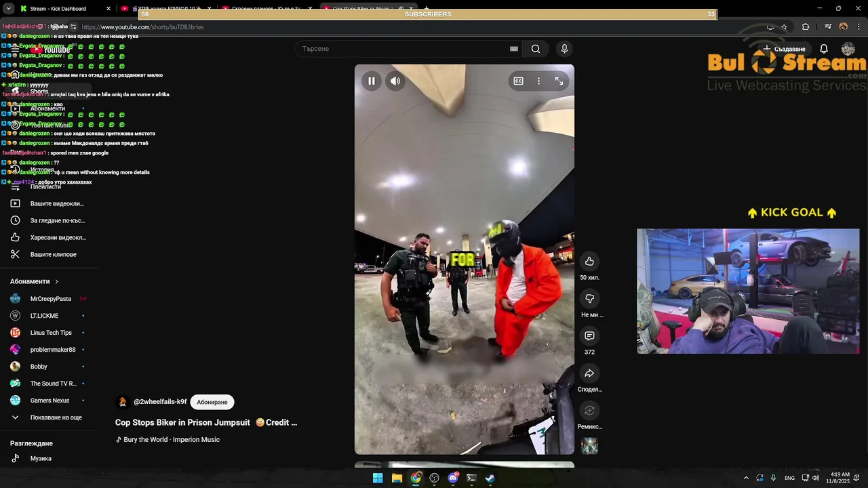Open the @2wheelfails-k9f channel avatar
The width and height of the screenshot is (868, 488).
[123, 402]
